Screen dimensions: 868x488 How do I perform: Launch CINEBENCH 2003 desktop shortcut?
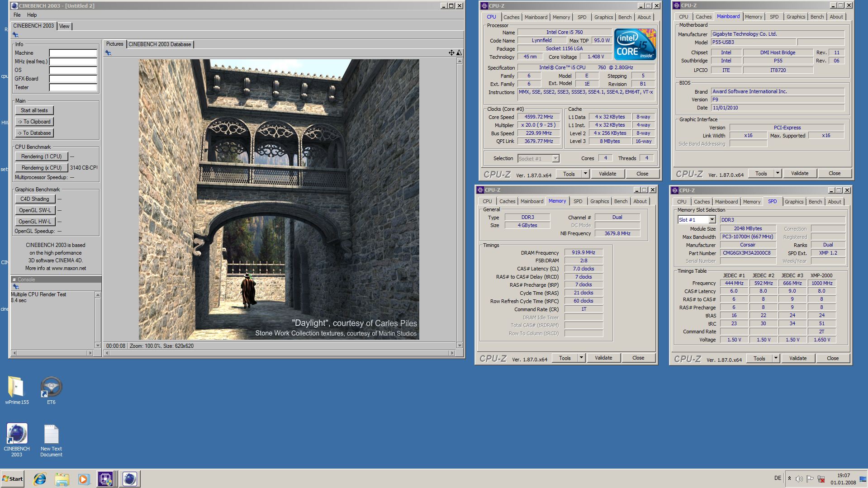point(17,440)
